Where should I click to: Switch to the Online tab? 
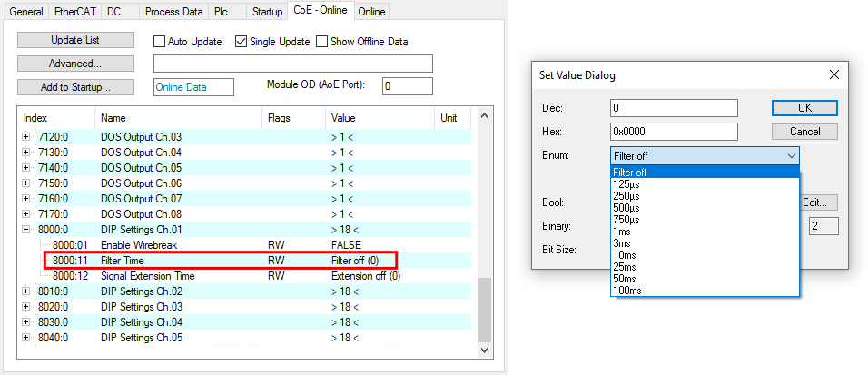(x=371, y=12)
